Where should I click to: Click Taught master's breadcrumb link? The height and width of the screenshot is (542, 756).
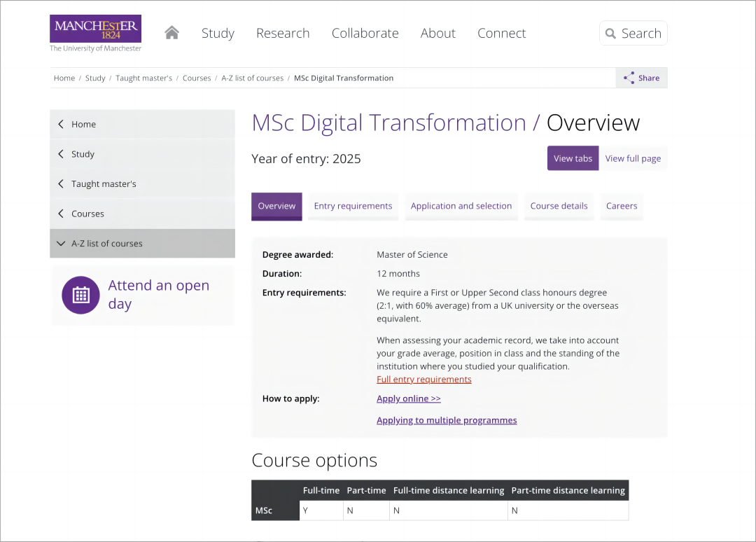143,78
